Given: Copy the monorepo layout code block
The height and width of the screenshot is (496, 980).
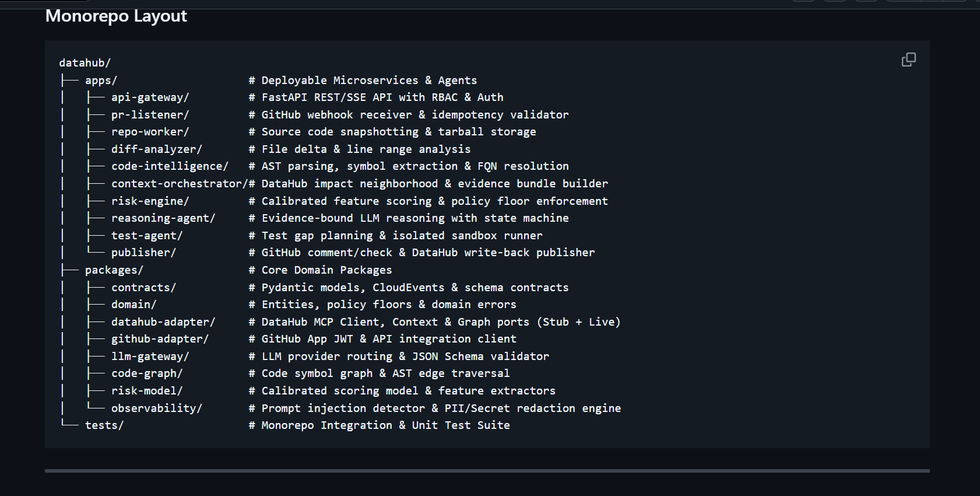Looking at the screenshot, I should tap(908, 60).
